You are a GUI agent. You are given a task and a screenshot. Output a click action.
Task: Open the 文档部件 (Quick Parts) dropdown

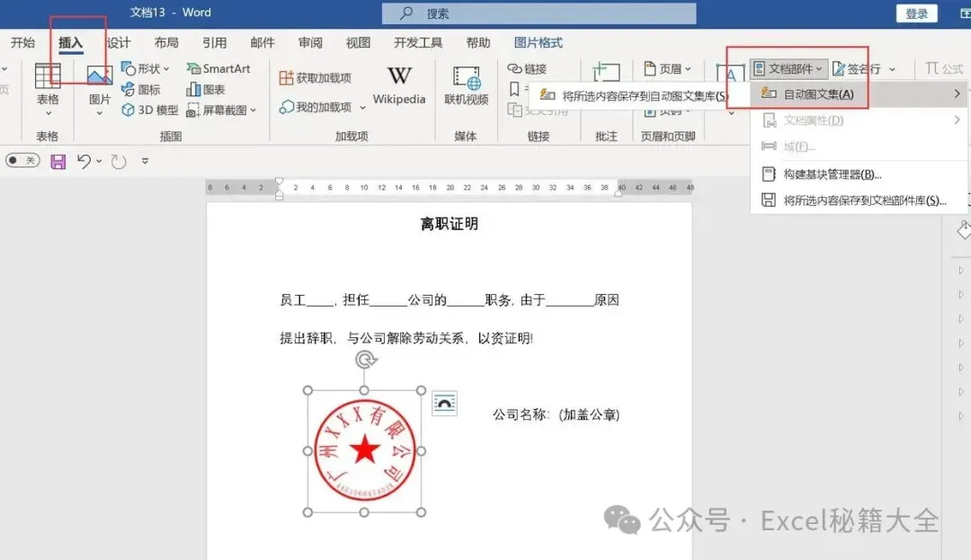coord(788,68)
